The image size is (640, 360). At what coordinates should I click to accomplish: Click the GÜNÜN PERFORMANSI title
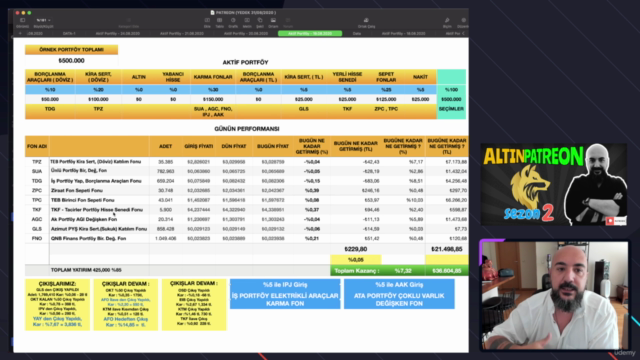pos(247,129)
